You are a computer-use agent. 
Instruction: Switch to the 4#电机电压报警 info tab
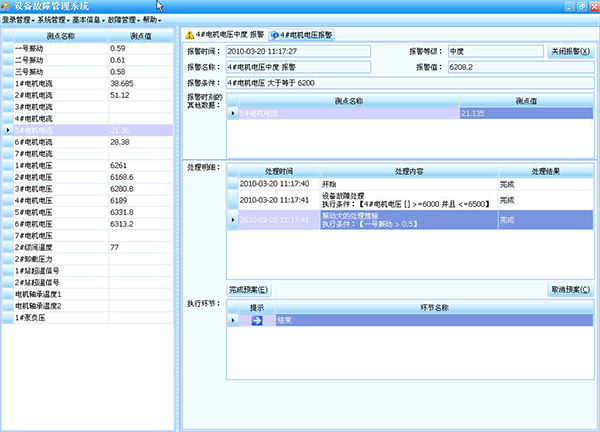point(302,35)
